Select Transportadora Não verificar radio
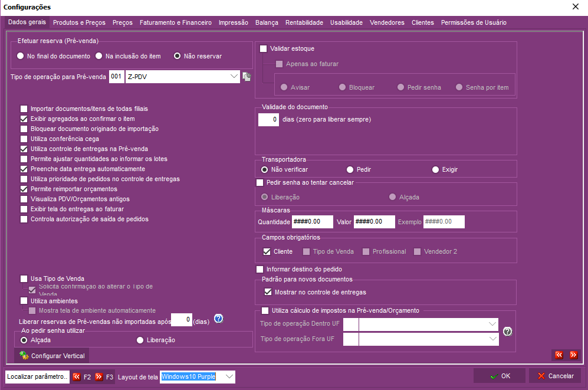 click(265, 170)
